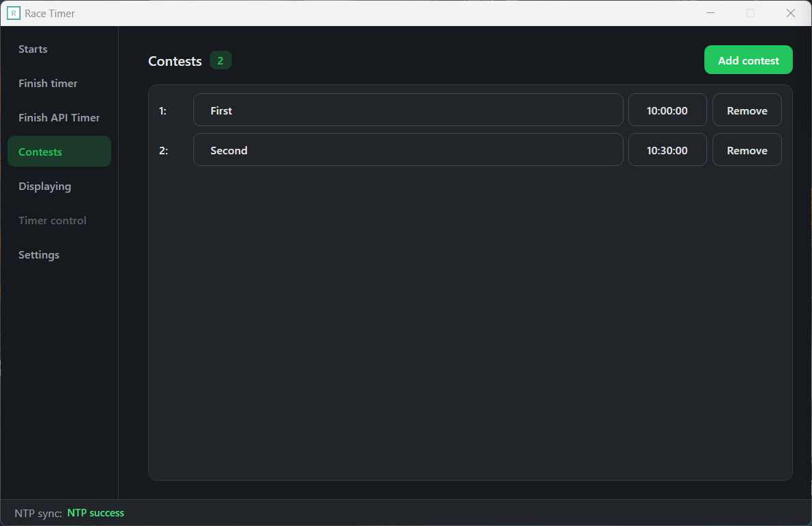Edit the Second contest name field

click(408, 150)
